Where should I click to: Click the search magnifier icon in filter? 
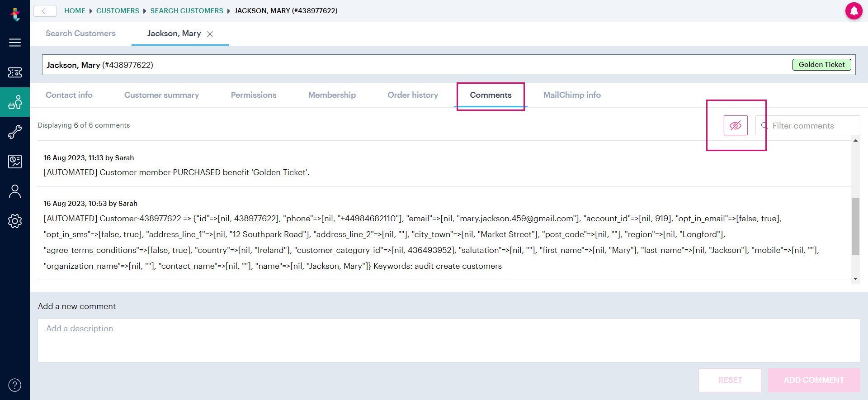764,125
